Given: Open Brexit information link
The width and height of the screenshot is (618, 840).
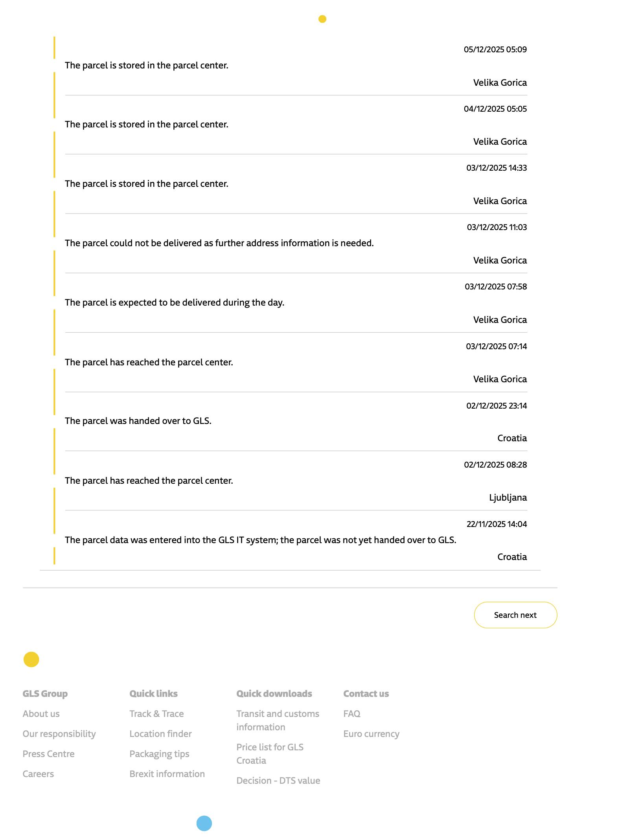Looking at the screenshot, I should 167,774.
